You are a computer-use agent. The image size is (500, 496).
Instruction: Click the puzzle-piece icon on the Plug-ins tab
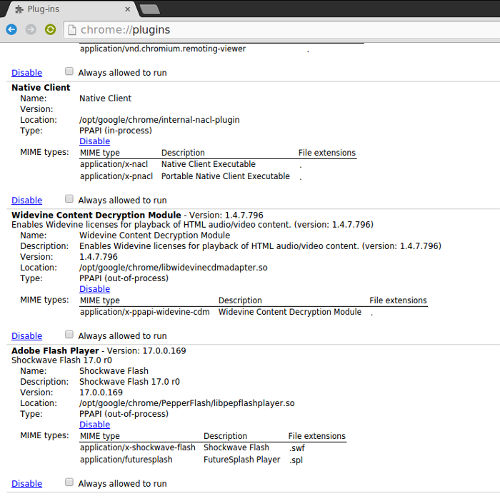(x=19, y=9)
